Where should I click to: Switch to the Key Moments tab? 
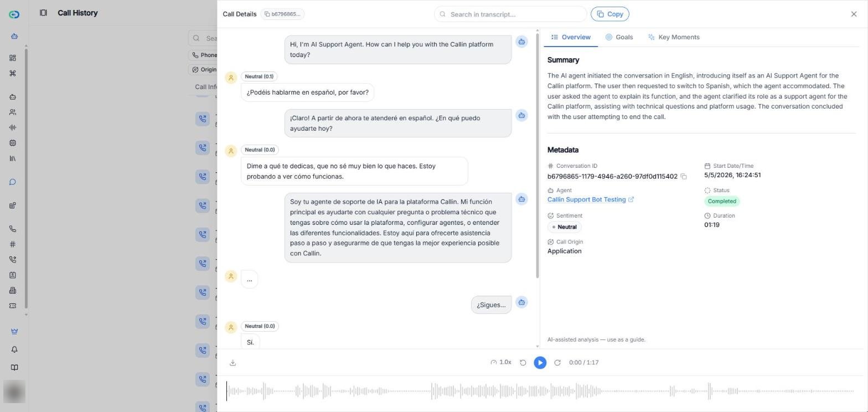point(674,37)
